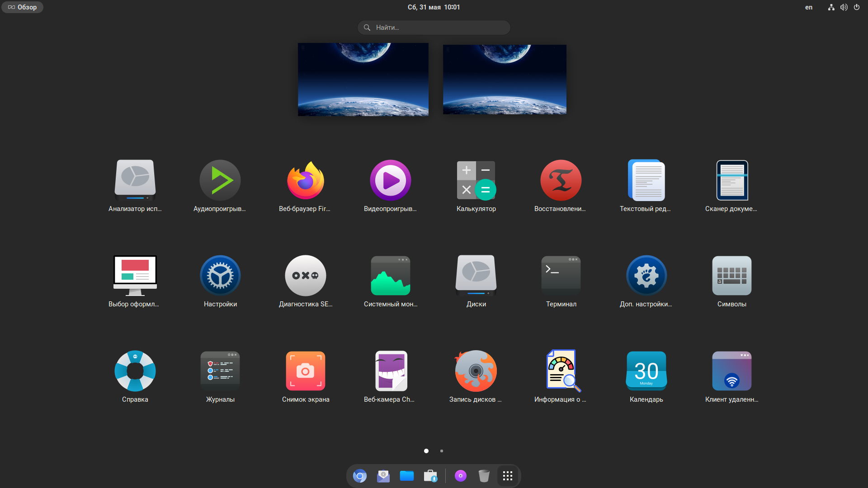Open the Calendar app

point(646,371)
